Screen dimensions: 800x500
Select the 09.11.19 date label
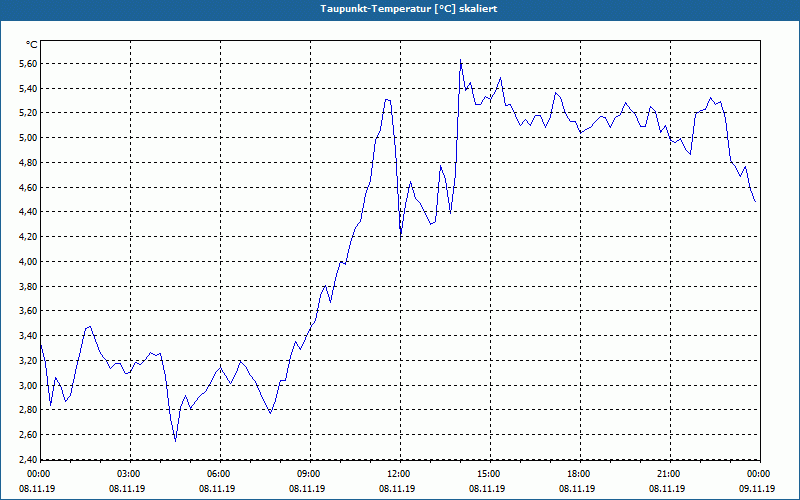click(x=757, y=489)
